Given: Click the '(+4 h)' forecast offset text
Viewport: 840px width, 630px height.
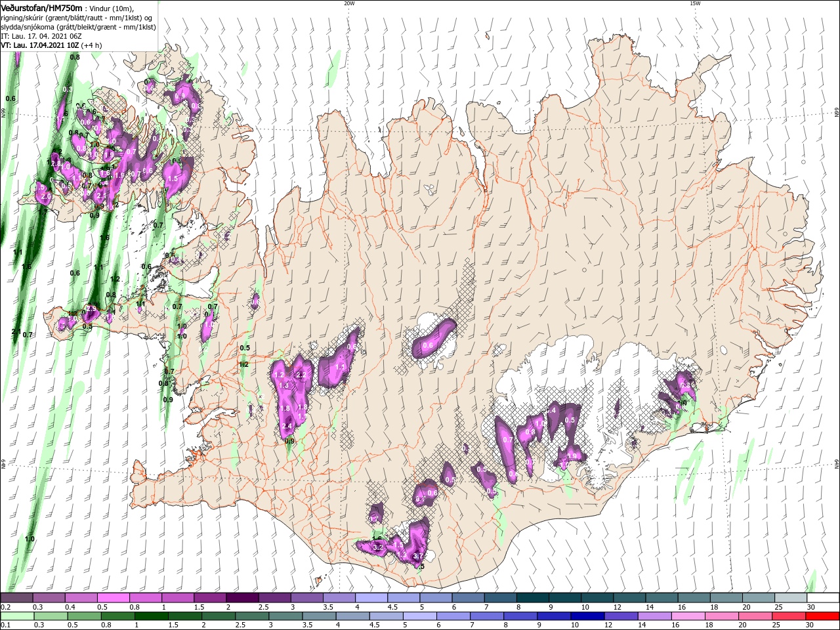Looking at the screenshot, I should 92,45.
